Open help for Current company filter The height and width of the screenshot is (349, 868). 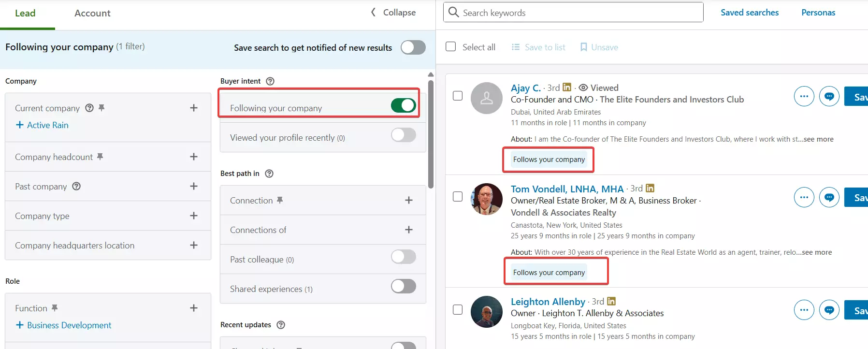[89, 108]
